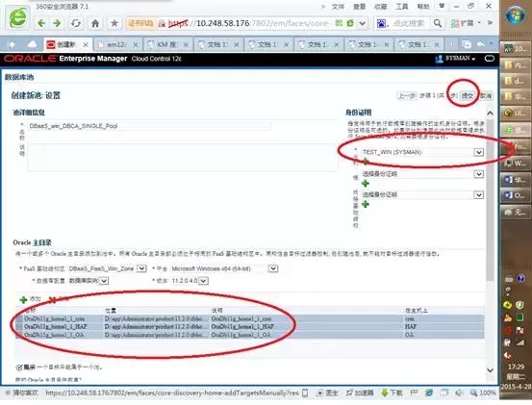The height and width of the screenshot is (405, 532).
Task: Click the green browser back arrow
Action: tap(41, 23)
